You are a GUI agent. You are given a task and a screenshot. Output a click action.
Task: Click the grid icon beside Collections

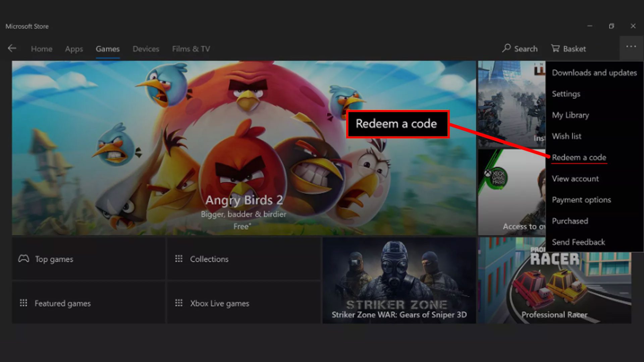coord(179,259)
